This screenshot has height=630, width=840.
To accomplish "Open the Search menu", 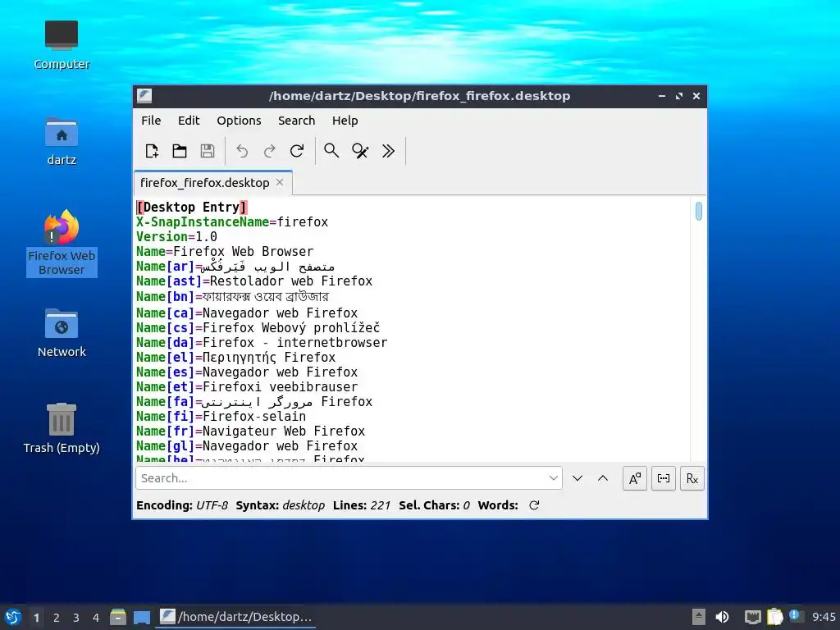I will coord(296,121).
